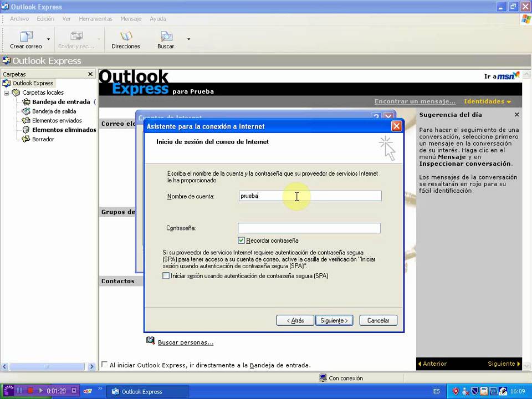Open the Mensaje menu
The height and width of the screenshot is (399, 532).
click(131, 19)
